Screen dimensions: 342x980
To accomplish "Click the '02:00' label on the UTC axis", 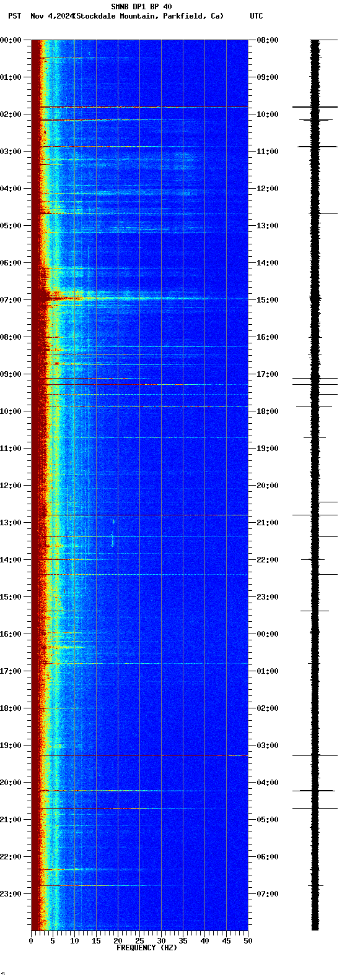I will pos(267,708).
